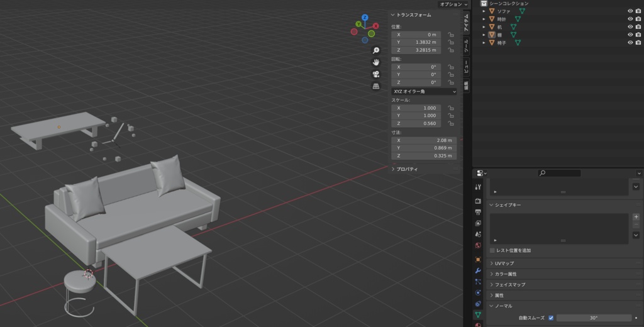Open the View Layer properties tab icon
Screen dimensions: 644x327
click(x=478, y=223)
